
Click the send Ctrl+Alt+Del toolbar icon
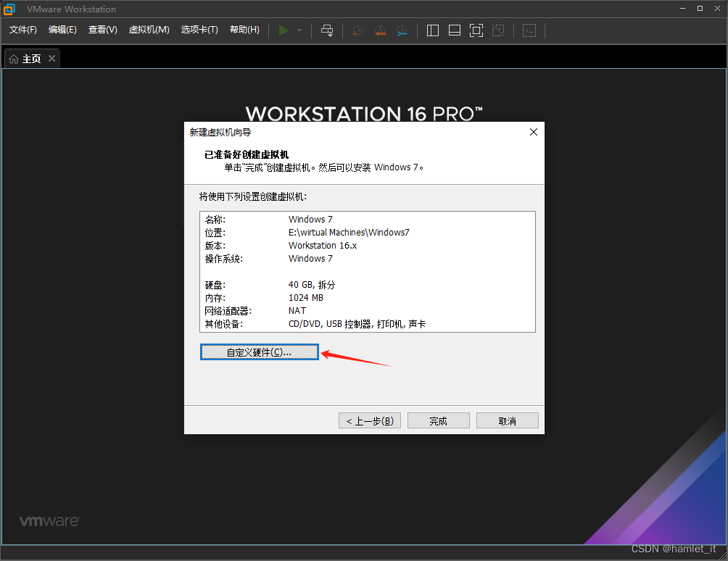[x=327, y=30]
